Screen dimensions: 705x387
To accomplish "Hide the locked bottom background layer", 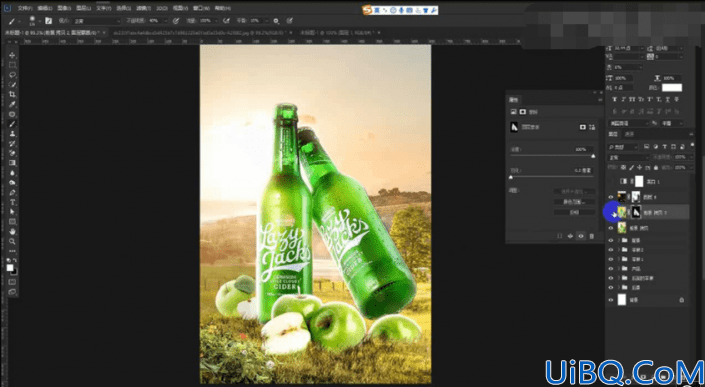I will [611, 300].
